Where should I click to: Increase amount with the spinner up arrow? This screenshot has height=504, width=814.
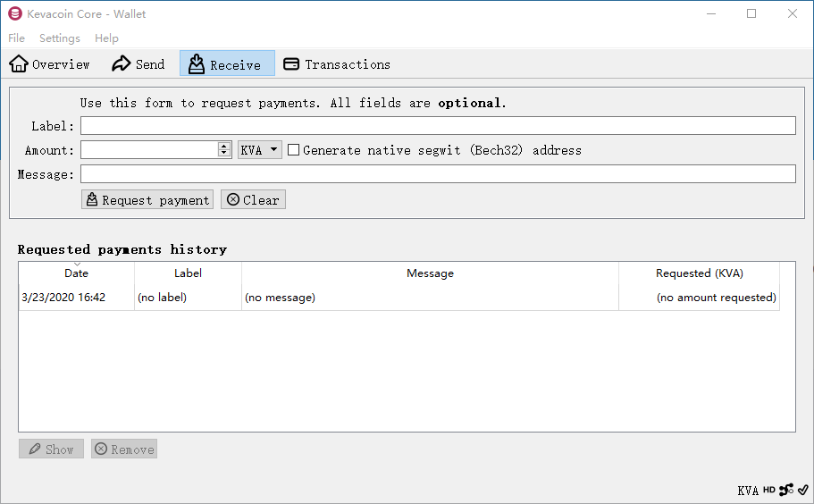(224, 146)
